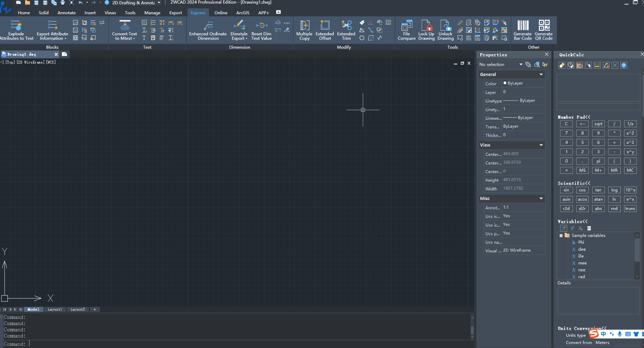The image size is (644, 348).
Task: Click Reset Dim Text Value
Action: click(261, 30)
